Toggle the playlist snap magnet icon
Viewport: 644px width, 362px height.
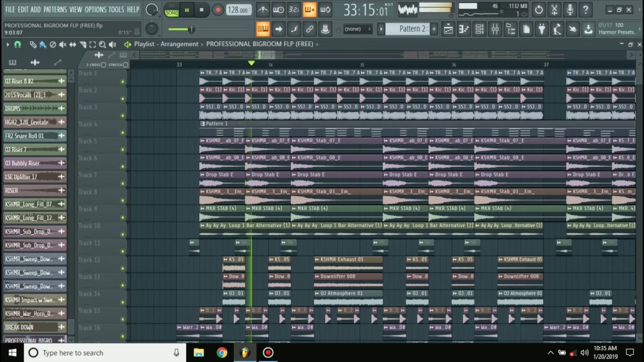pos(18,45)
